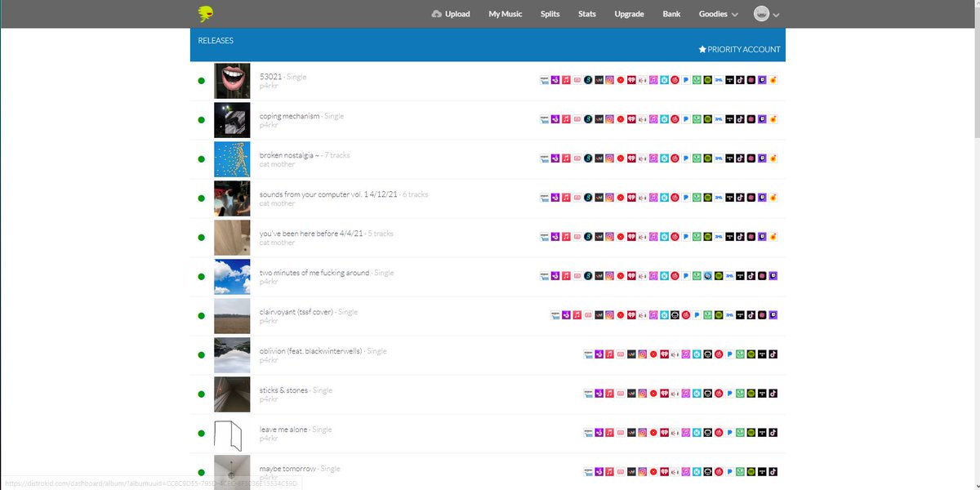Viewport: 980px width, 490px height.
Task: Click the DistroKid logo in header
Action: pos(206,14)
